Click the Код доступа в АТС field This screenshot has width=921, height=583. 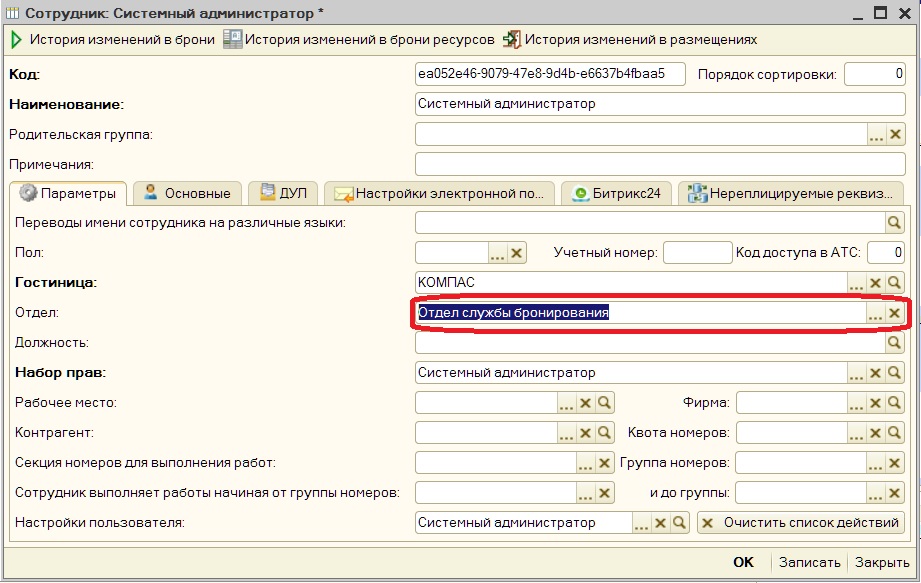point(886,253)
